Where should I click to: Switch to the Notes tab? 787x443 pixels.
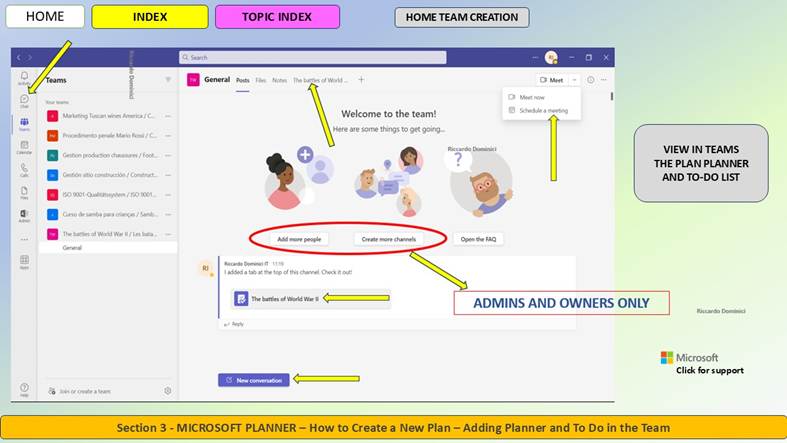(x=280, y=80)
